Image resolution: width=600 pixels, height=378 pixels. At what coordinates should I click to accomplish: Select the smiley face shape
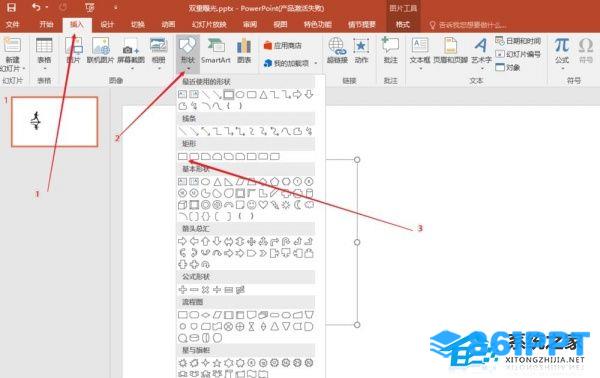click(x=251, y=205)
